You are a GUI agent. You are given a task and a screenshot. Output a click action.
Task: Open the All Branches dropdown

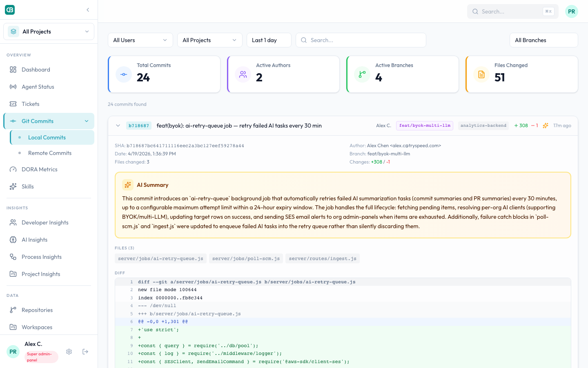click(x=544, y=40)
